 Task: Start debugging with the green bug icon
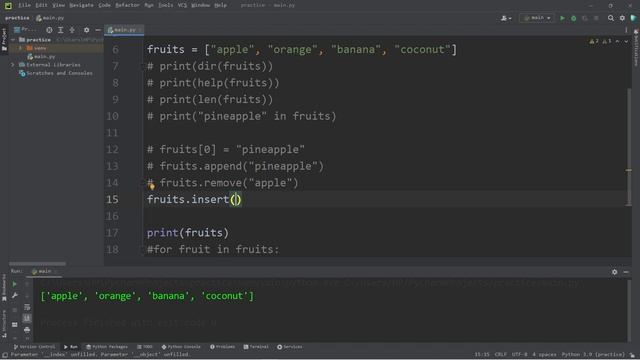point(573,18)
